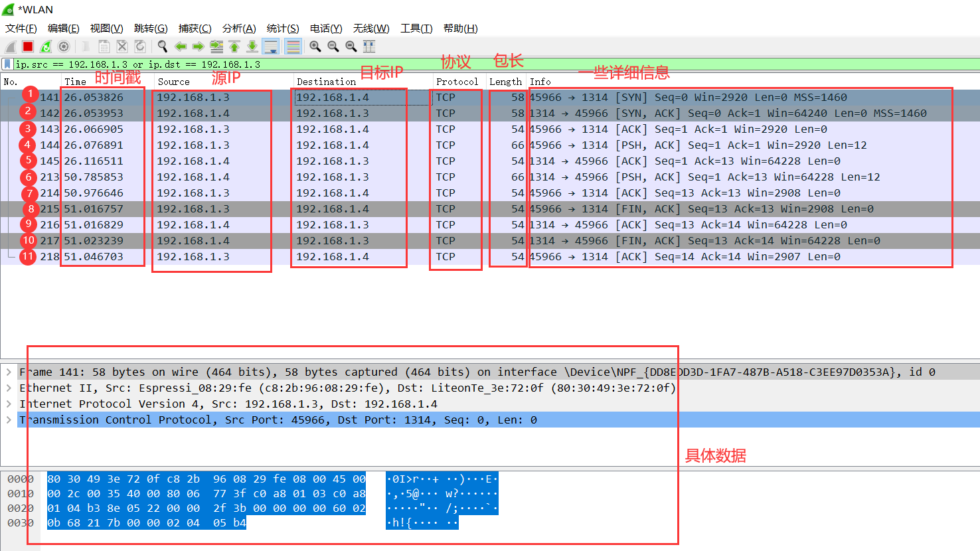Go back in packet history

(x=181, y=46)
